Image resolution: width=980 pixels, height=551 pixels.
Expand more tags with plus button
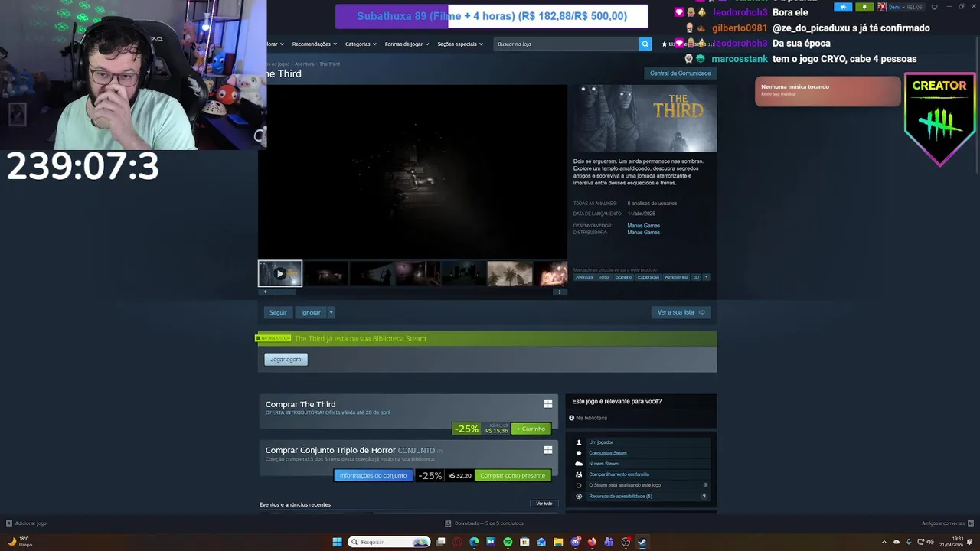point(706,277)
